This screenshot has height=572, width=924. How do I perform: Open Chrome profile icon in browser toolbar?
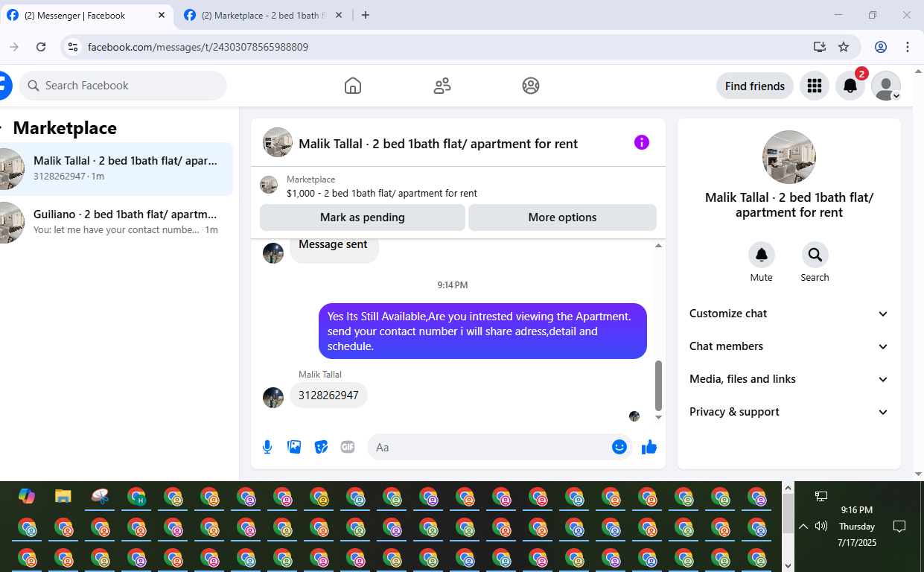[x=881, y=47]
